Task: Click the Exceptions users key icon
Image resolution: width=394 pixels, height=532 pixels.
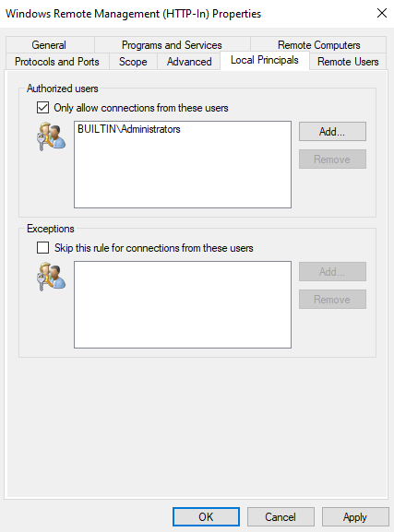Action: 51,277
